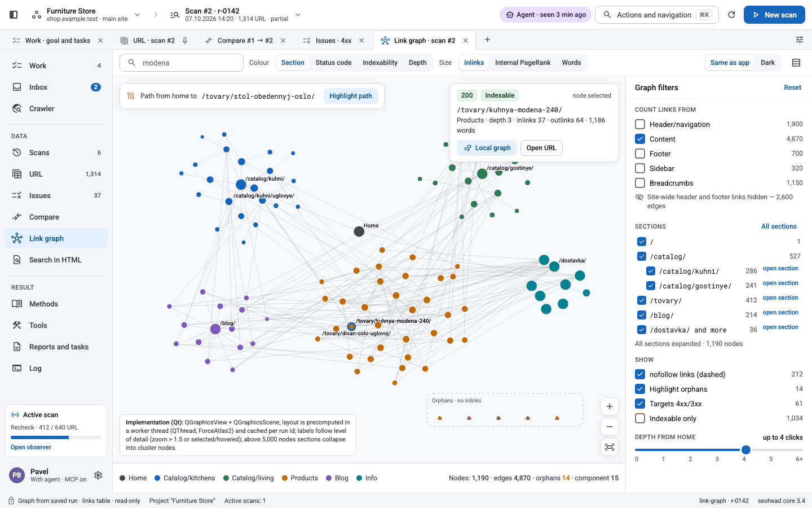The width and height of the screenshot is (812, 508).
Task: Open Local graph for selected node
Action: (487, 148)
